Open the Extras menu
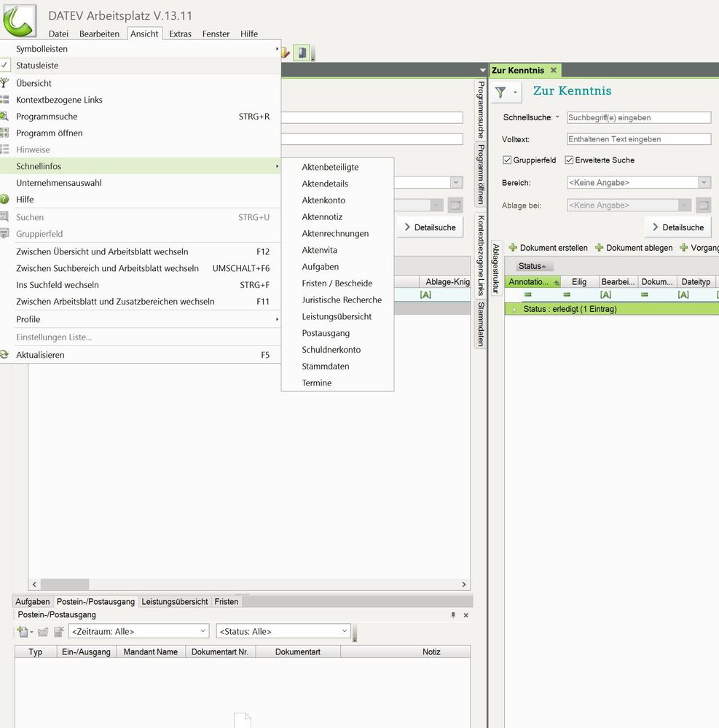Viewport: 719px width, 728px height. [x=180, y=34]
